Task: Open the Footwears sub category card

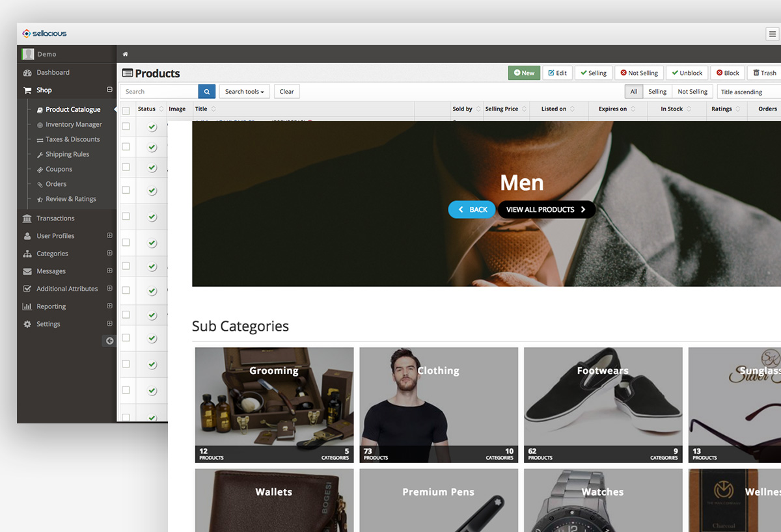Action: click(x=603, y=405)
